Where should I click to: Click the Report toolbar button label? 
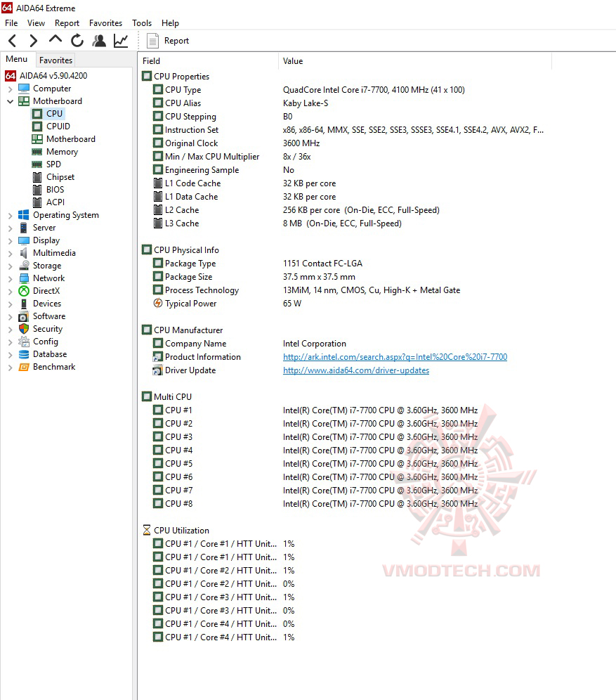coord(176,41)
